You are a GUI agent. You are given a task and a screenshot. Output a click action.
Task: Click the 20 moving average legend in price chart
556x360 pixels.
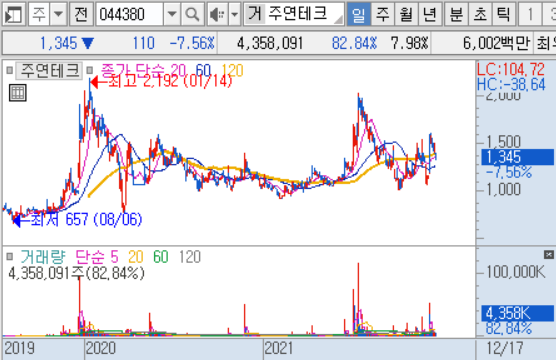179,71
